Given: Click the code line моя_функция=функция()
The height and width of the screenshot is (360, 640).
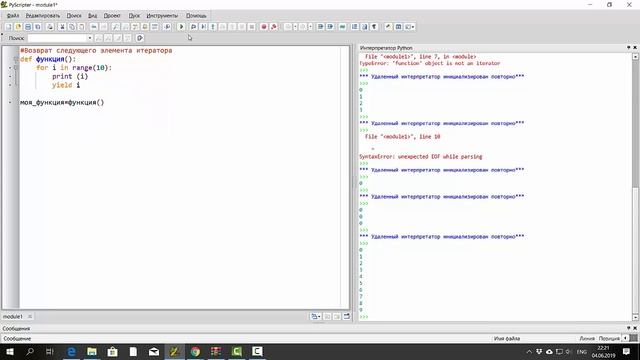Looking at the screenshot, I should tap(62, 102).
